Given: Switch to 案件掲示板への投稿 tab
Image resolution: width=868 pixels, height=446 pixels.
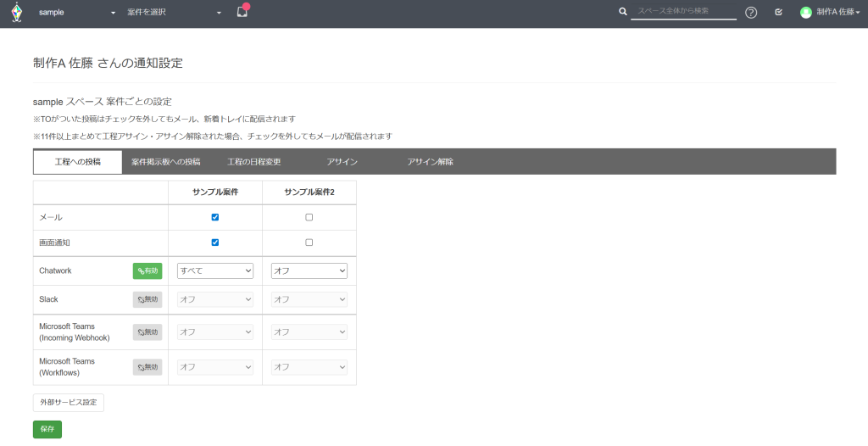Looking at the screenshot, I should [165, 162].
